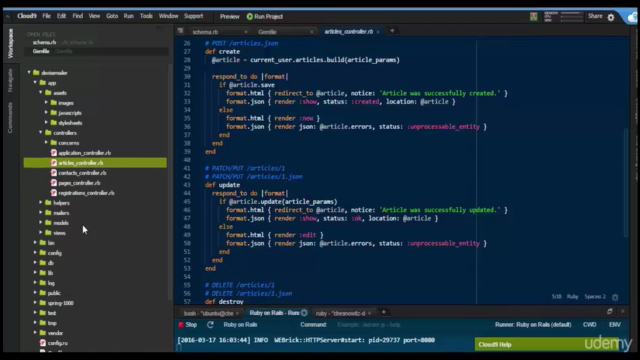Expand the config folder
The height and width of the screenshot is (360, 640).
point(35,253)
